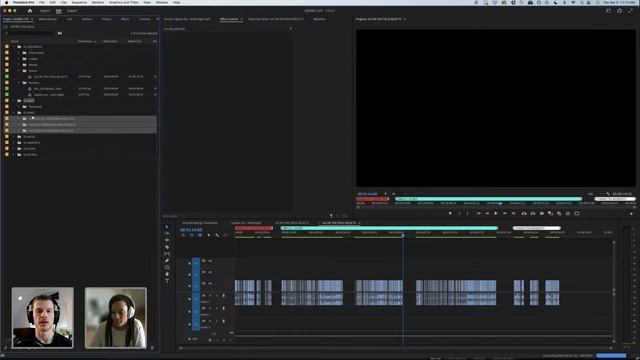Screen dimensions: 640x360
Task: Hide the V2 track output eye
Action: point(210,272)
